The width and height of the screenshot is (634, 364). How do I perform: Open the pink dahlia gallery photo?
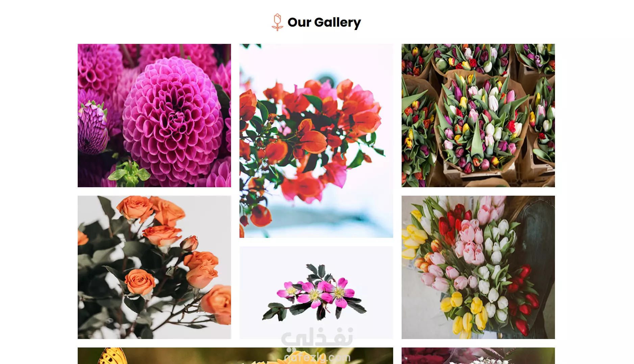pos(154,115)
